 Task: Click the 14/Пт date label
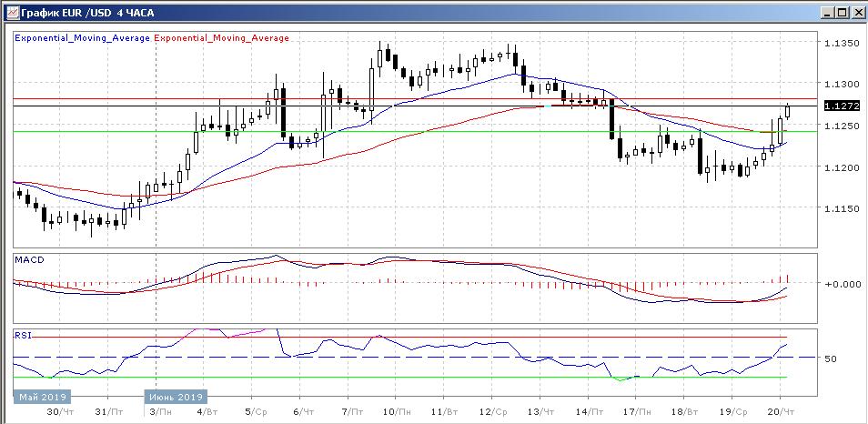point(589,412)
